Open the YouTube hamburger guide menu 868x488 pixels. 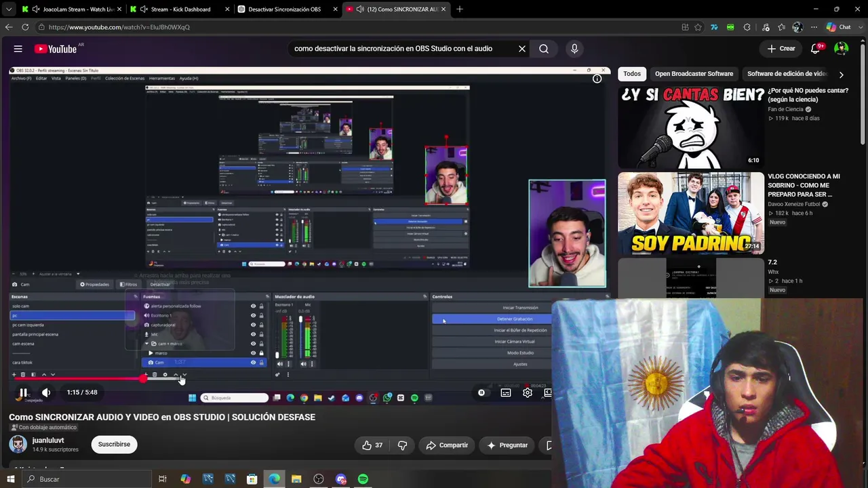(x=18, y=49)
